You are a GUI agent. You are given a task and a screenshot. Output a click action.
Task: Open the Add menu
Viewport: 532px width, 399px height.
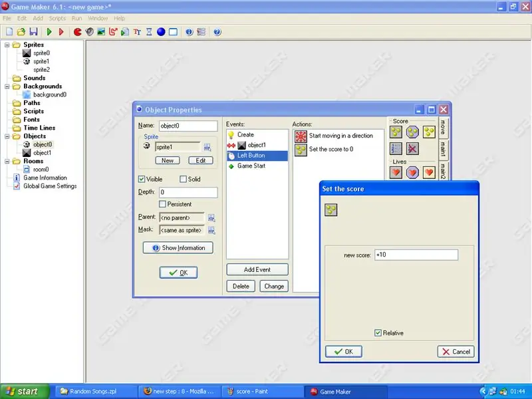(x=38, y=19)
